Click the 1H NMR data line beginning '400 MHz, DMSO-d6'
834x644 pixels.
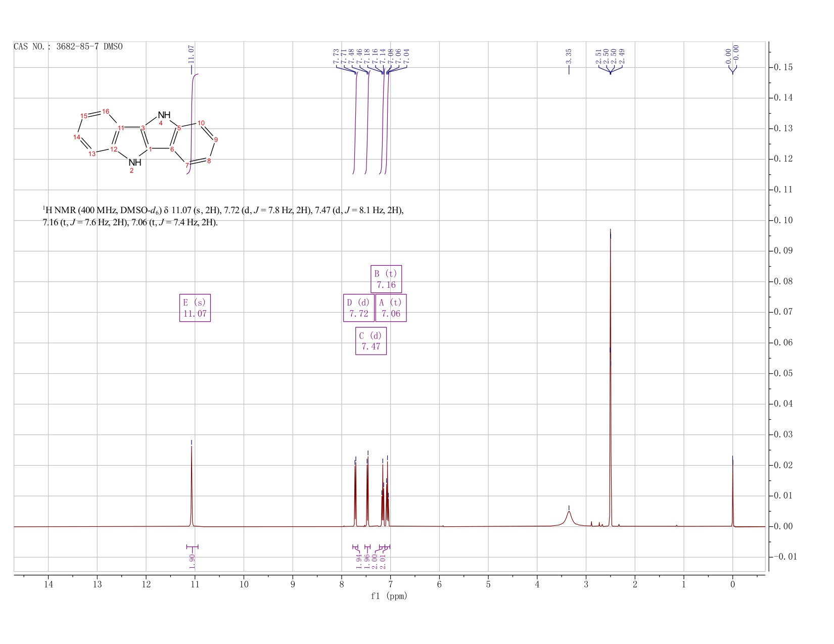(x=223, y=210)
